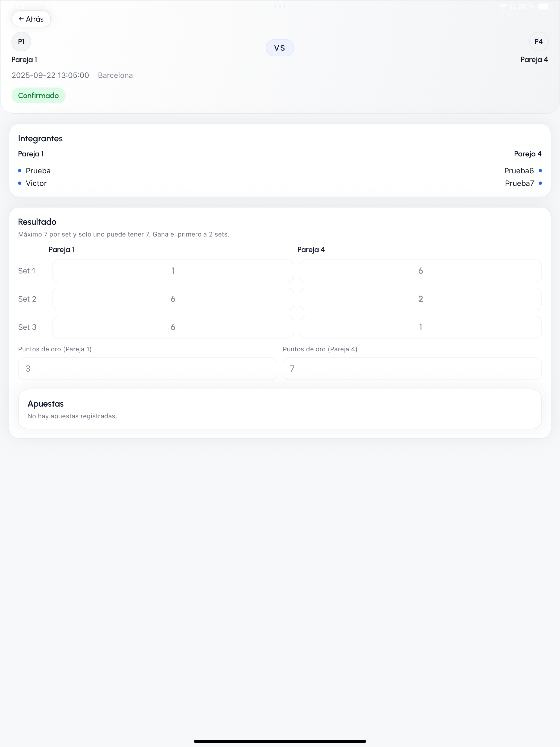Edit Set 3 score for Pareja 1

pyautogui.click(x=173, y=327)
